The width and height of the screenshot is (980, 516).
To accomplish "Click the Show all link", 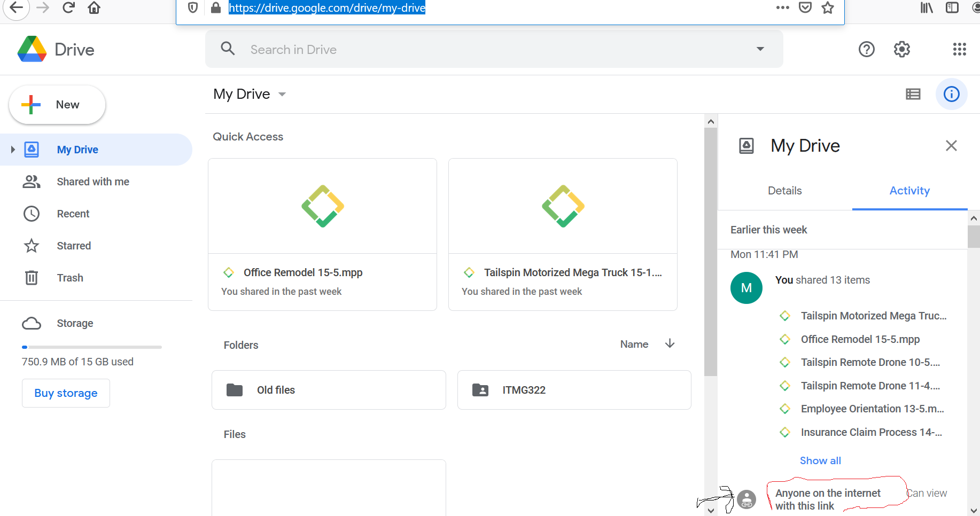I will tap(820, 460).
